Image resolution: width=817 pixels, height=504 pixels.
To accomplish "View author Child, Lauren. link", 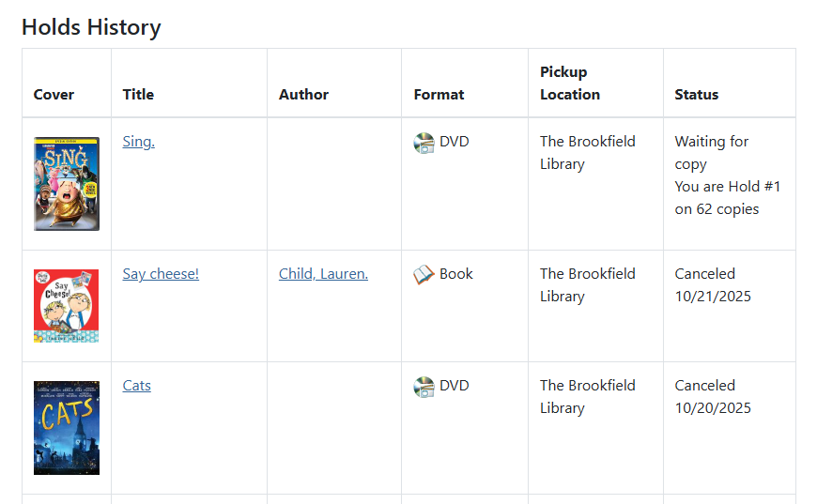I will pos(323,274).
